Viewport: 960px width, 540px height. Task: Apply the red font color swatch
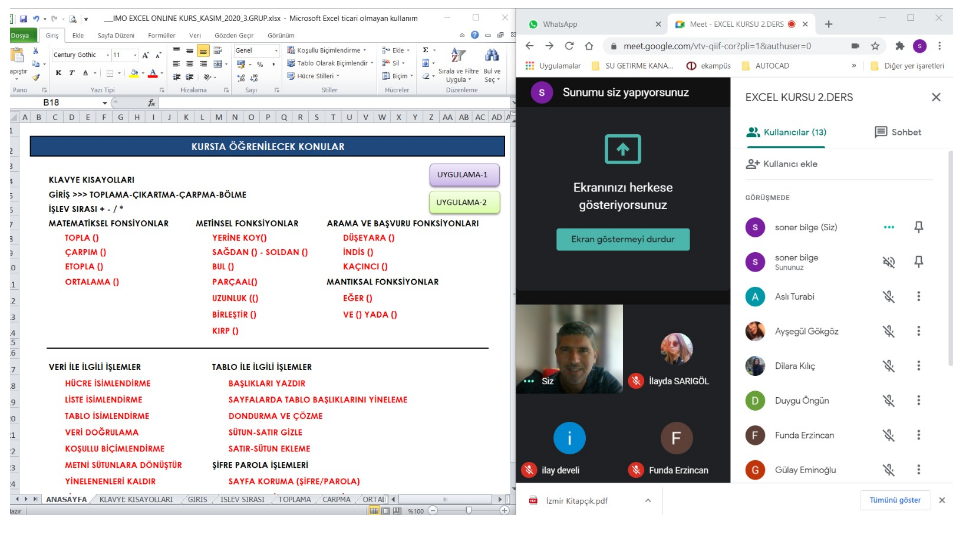coord(152,73)
